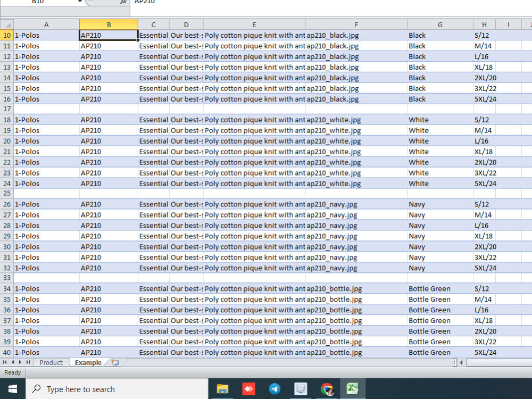Select column I header
The width and height of the screenshot is (532, 399).
[x=508, y=25]
